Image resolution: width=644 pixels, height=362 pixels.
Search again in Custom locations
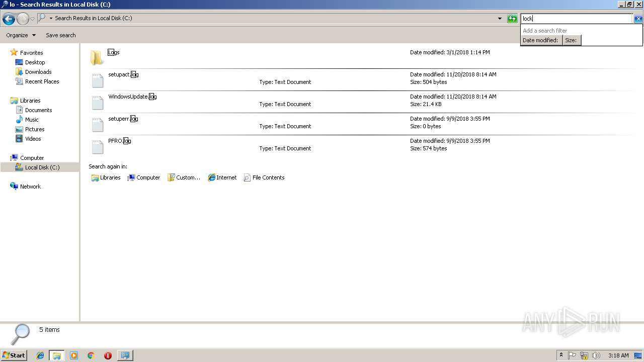pyautogui.click(x=184, y=177)
